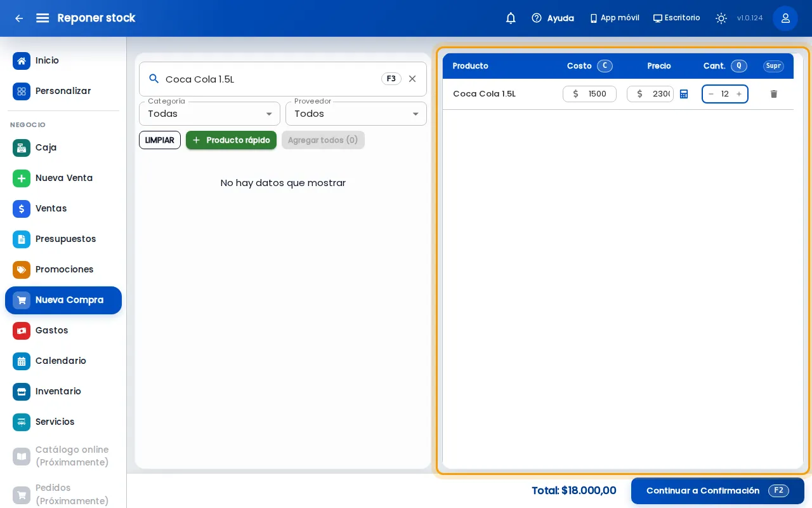Click the Servicios icon
This screenshot has width=812, height=508.
tap(22, 422)
